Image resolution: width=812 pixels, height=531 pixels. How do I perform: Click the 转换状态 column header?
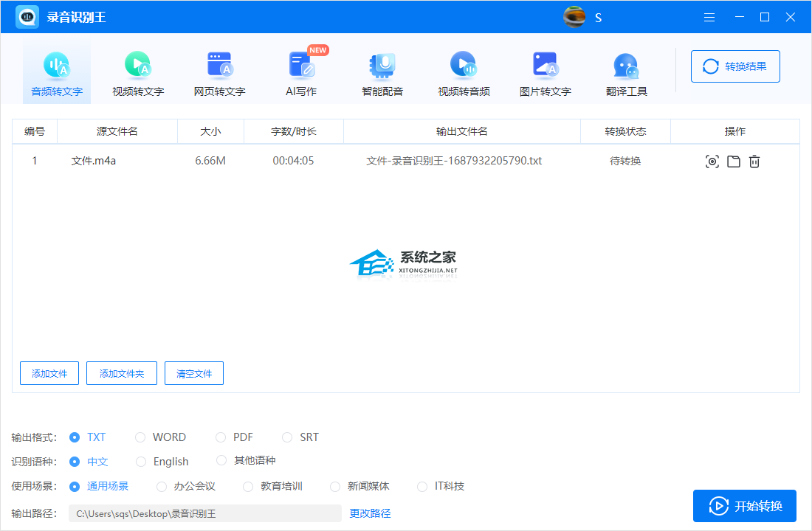(x=625, y=131)
